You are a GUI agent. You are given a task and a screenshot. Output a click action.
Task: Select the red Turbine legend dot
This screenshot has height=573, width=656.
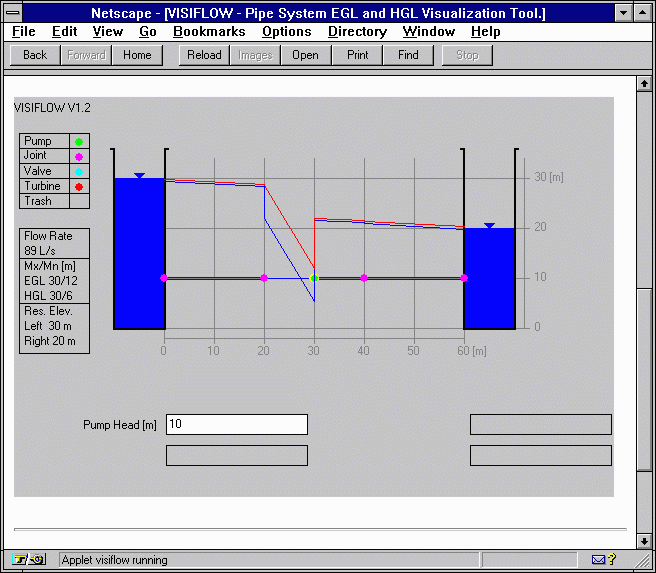click(x=79, y=187)
